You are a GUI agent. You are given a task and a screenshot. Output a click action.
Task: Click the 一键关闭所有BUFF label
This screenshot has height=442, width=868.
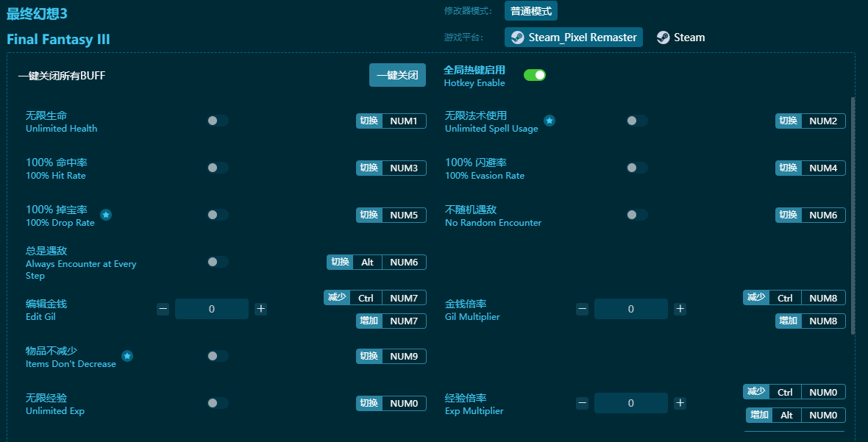(62, 75)
